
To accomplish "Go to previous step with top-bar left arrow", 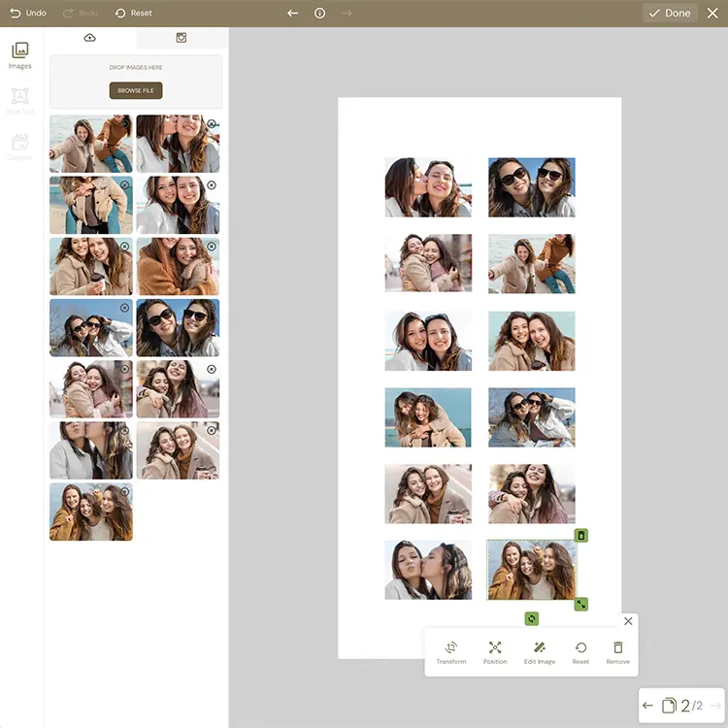I will [292, 13].
